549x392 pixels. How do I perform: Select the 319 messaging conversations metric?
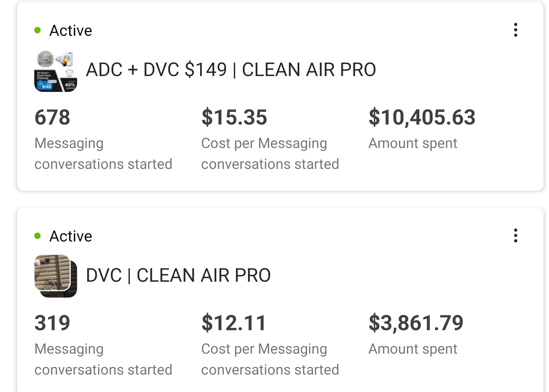click(52, 323)
